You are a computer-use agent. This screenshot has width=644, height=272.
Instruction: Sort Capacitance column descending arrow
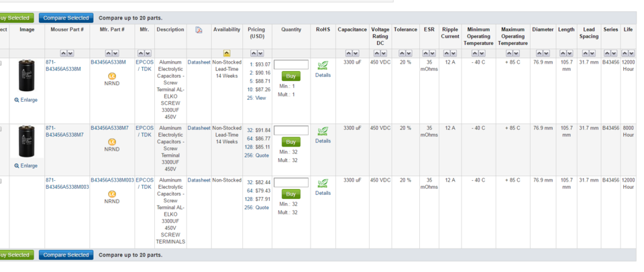(x=356, y=54)
